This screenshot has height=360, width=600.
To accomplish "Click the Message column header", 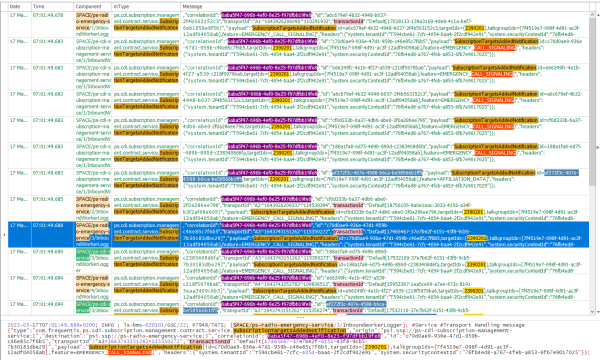I will pyautogui.click(x=385, y=7).
